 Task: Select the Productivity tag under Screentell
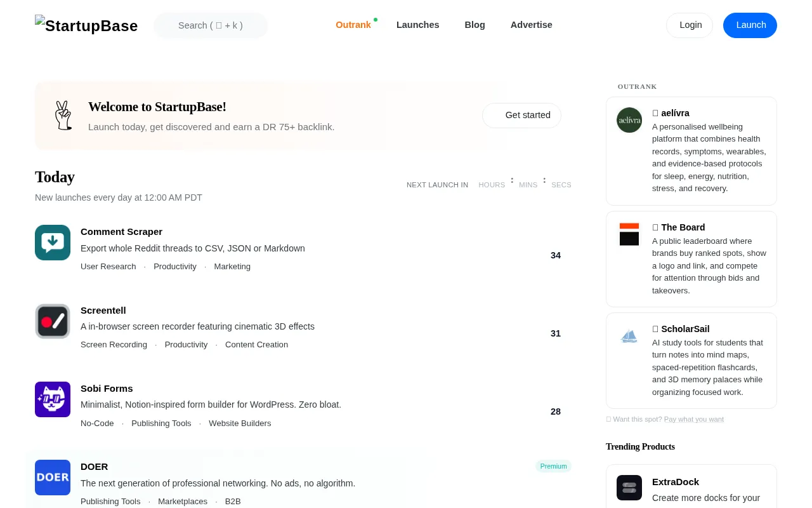(x=186, y=345)
